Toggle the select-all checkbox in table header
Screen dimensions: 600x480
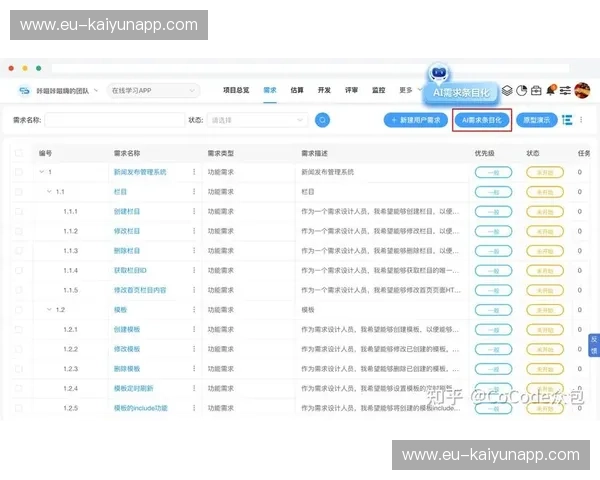pos(19,153)
